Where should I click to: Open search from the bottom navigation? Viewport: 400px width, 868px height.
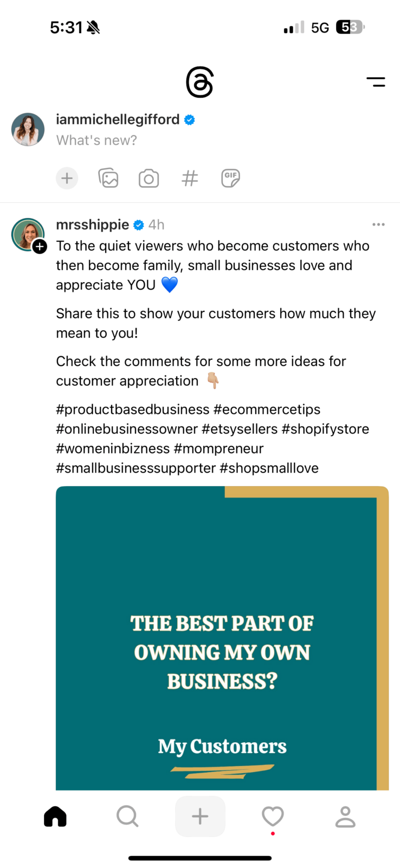[x=127, y=816]
